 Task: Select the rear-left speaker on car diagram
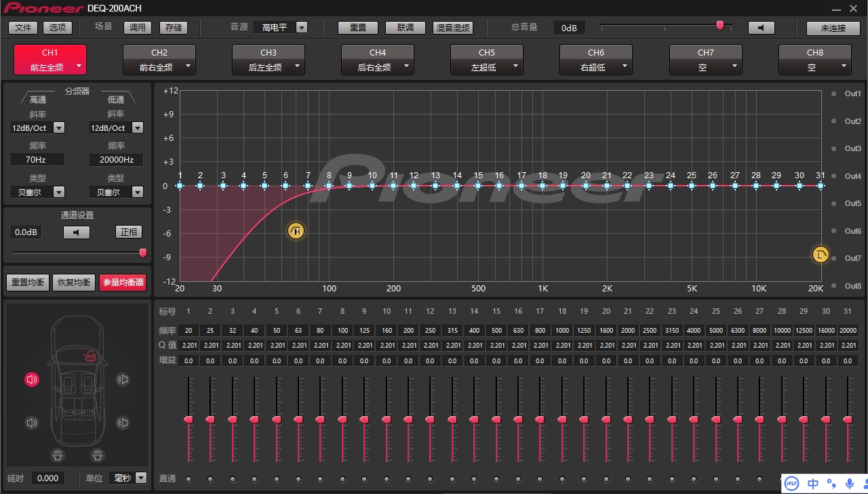pos(32,423)
